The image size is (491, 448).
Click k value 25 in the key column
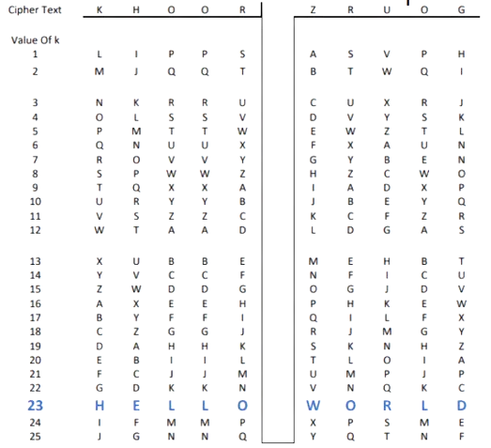36,437
